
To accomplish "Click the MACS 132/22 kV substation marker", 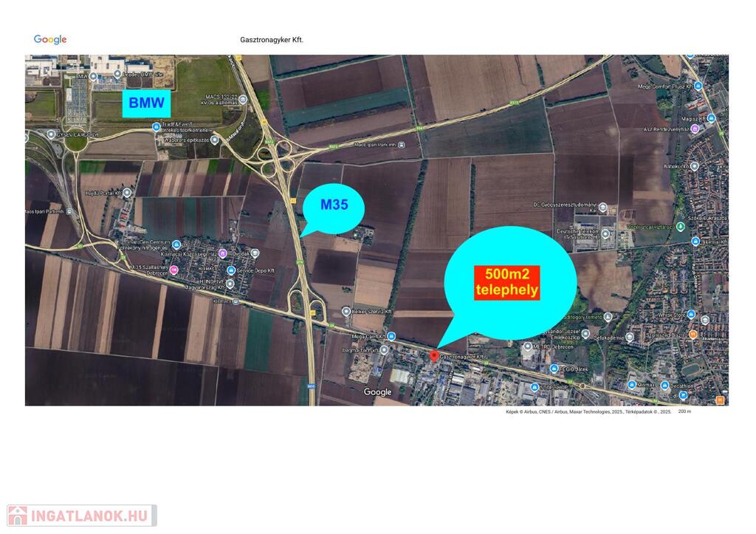I will (242, 100).
